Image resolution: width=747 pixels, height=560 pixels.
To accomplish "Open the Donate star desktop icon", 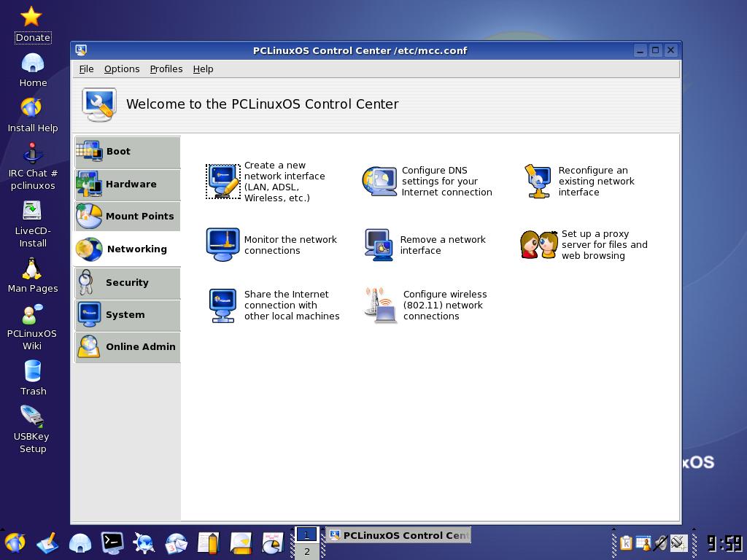I will 31,17.
